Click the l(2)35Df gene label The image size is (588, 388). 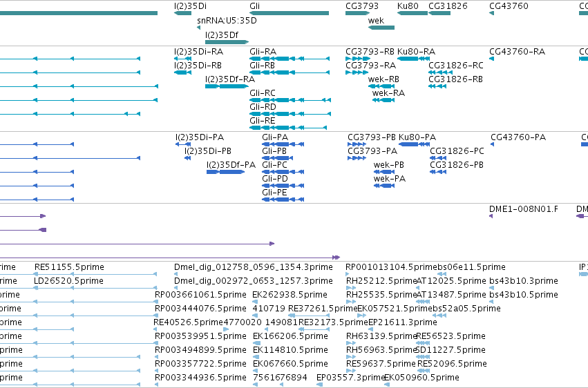[x=222, y=35]
